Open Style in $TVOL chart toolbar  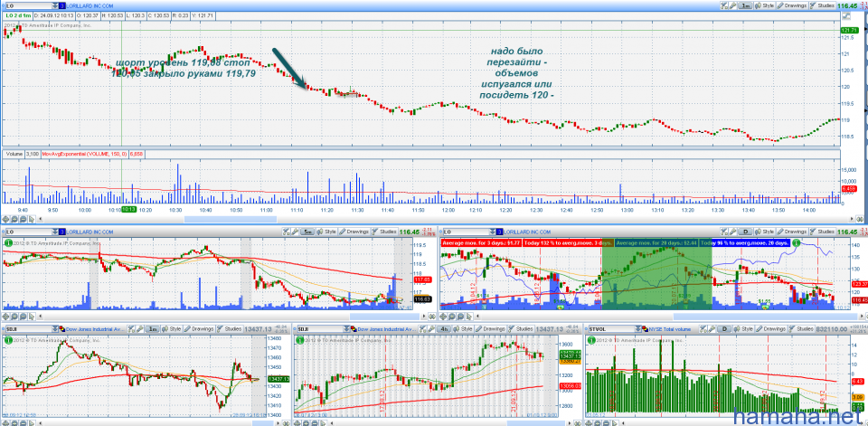coord(744,329)
